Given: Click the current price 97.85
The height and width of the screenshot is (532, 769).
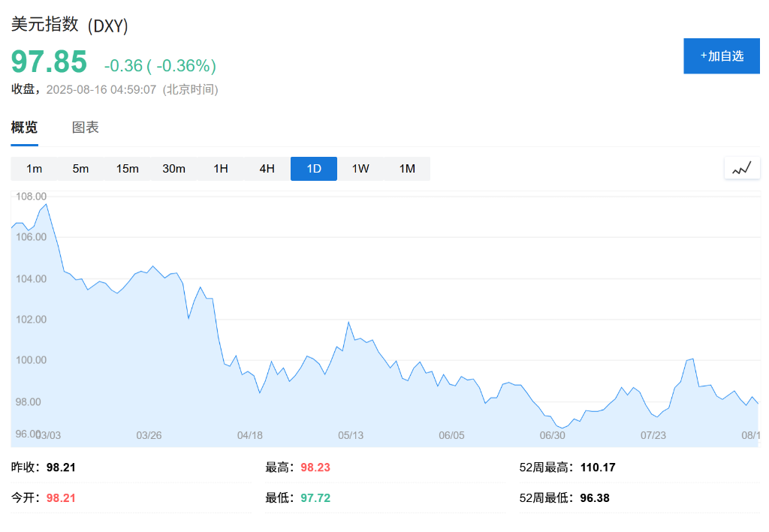Looking at the screenshot, I should coord(49,62).
